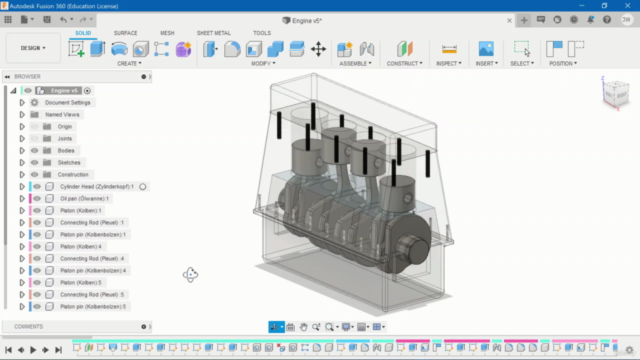The width and height of the screenshot is (640, 360).
Task: Open the Display Settings monitor icon
Action: [x=347, y=327]
